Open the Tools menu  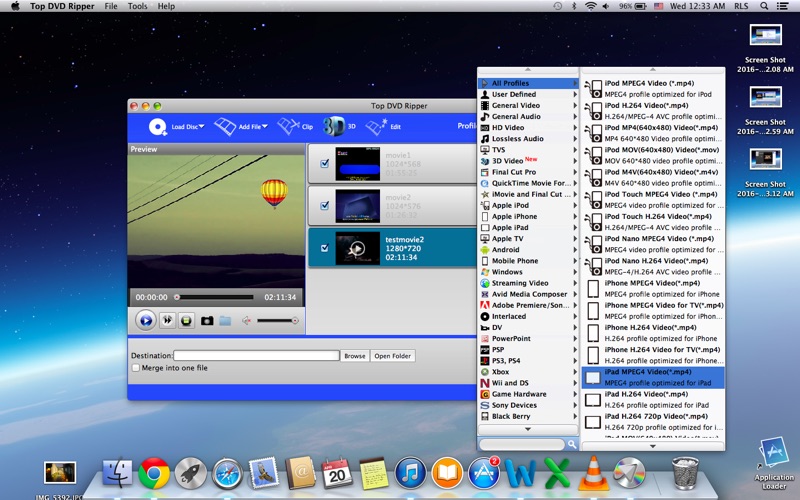(x=137, y=6)
